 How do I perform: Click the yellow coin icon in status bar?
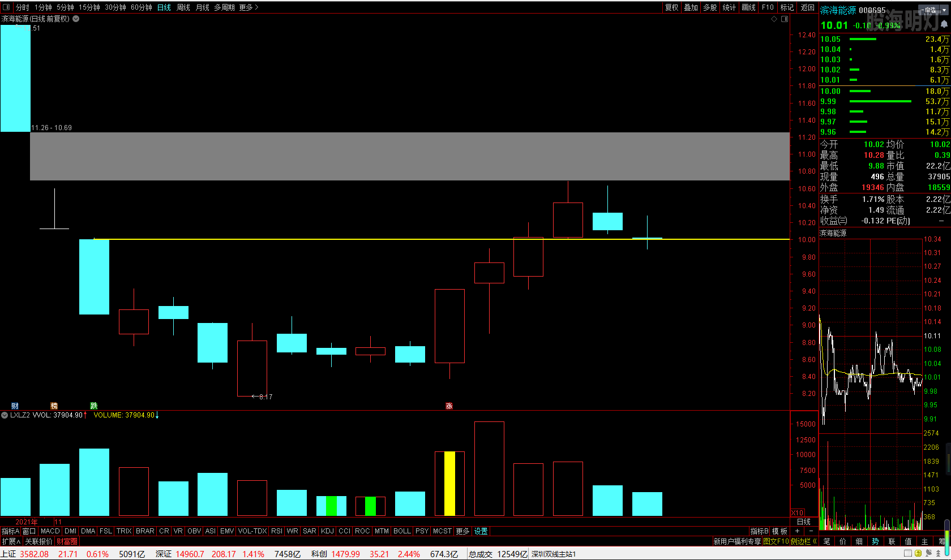click(x=918, y=553)
